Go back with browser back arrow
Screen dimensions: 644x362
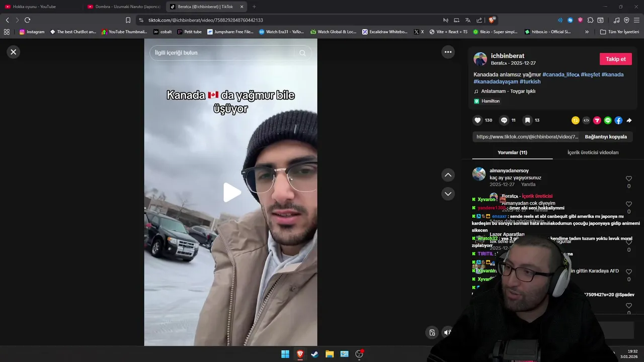[x=7, y=20]
